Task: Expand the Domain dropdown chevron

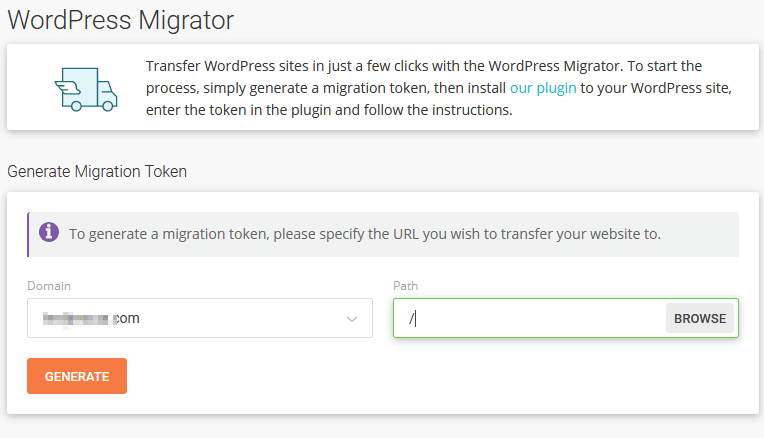Action: point(352,319)
